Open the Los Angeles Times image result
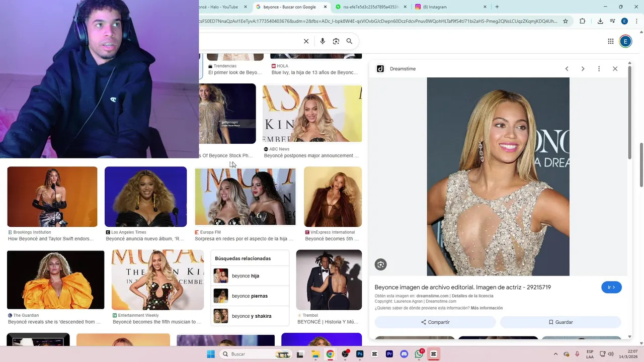Screen dimensions: 644x362 click(145, 197)
